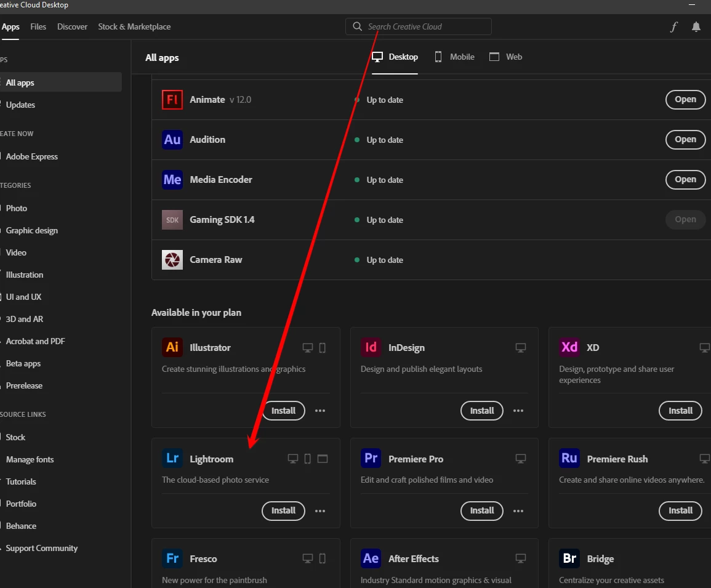Click the Gaming SDK icon
This screenshot has height=588, width=711.
click(172, 220)
